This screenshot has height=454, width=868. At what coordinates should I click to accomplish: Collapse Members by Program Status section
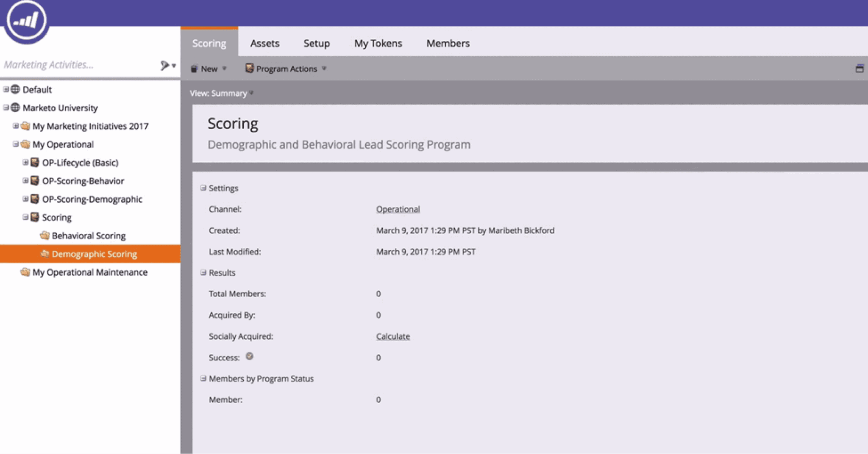tap(203, 379)
